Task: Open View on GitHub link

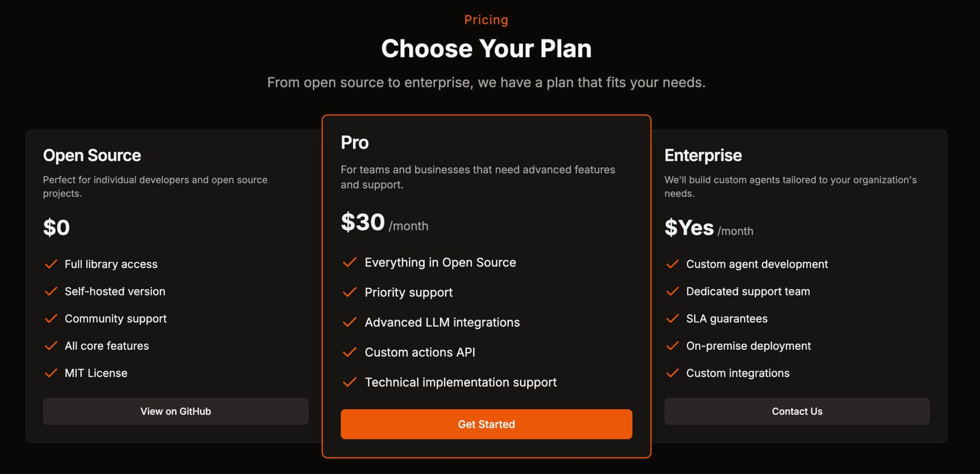Action: click(176, 411)
